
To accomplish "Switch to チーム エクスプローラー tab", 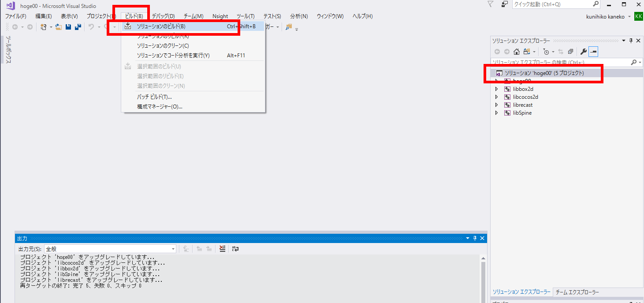I will coord(577,292).
